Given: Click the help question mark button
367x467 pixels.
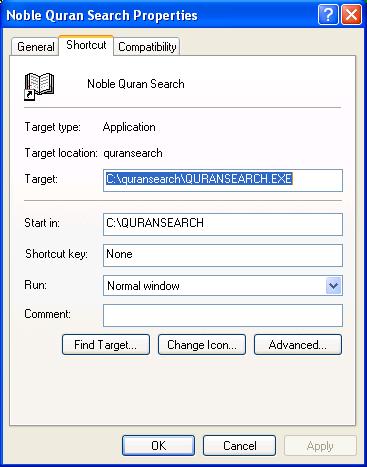Looking at the screenshot, I should click(x=328, y=14).
